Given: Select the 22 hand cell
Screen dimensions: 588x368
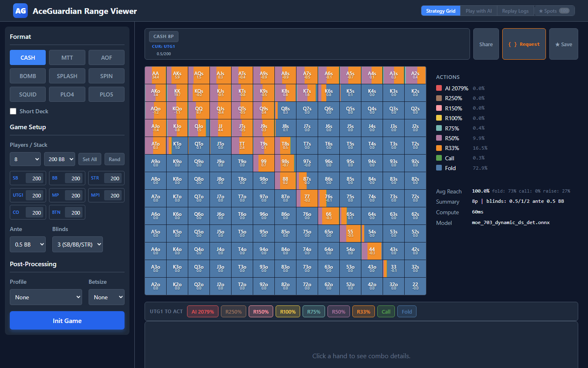Looking at the screenshot, I should pos(415,286).
